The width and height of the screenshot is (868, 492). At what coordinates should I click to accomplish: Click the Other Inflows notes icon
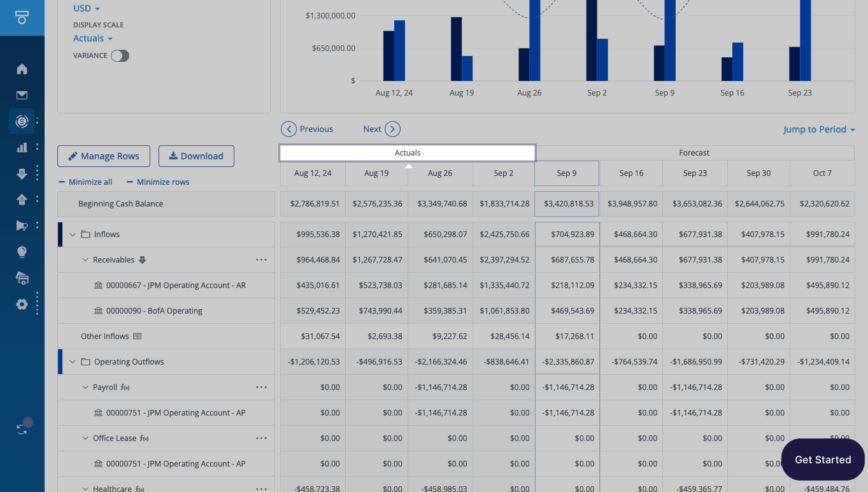coord(137,336)
